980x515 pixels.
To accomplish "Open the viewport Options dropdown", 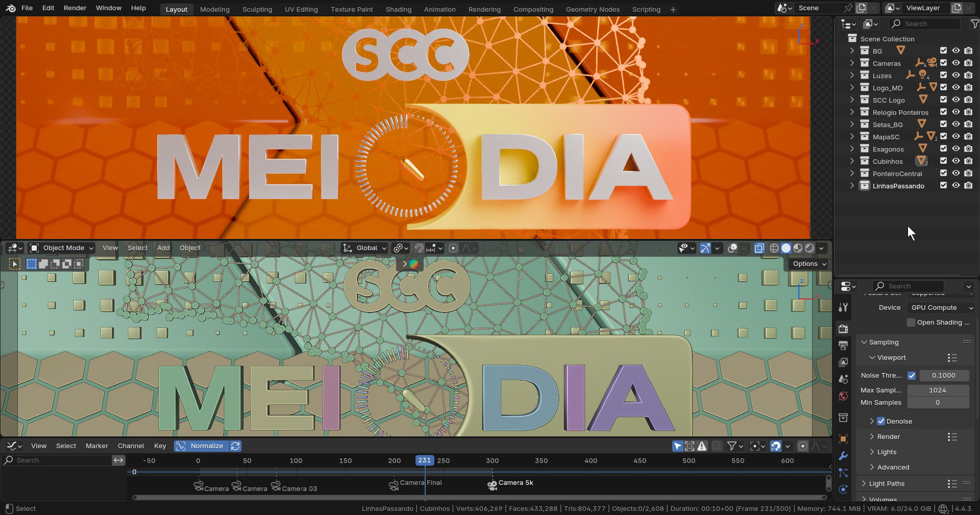I will 810,264.
